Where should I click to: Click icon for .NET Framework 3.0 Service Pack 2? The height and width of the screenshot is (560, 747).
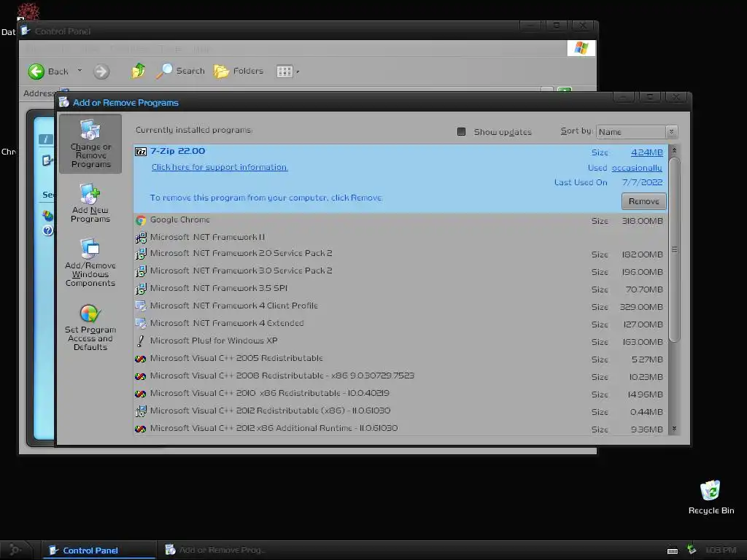coord(141,271)
